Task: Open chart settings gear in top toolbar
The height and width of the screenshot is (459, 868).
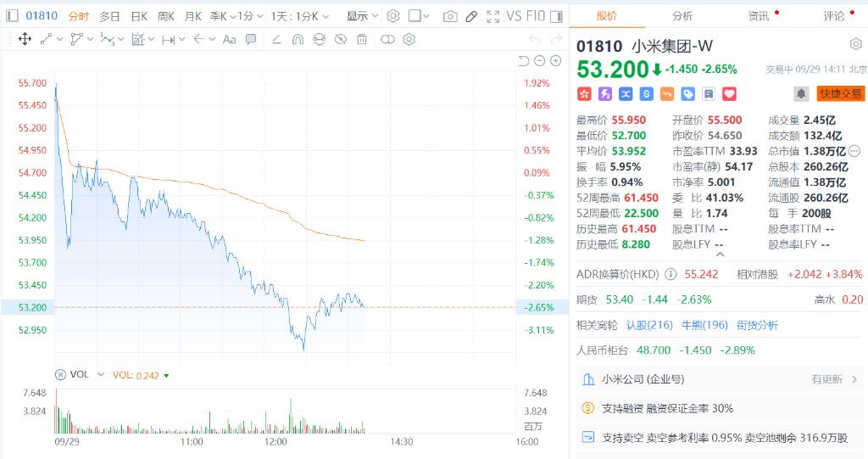Action: pos(393,17)
